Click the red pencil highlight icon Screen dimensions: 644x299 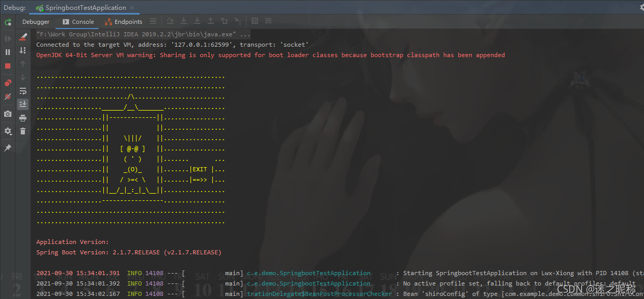click(x=23, y=37)
